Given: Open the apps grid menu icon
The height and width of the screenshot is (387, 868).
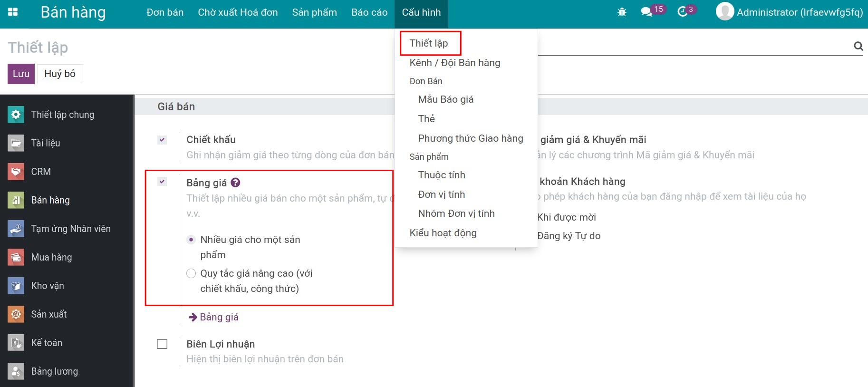Looking at the screenshot, I should pyautogui.click(x=13, y=12).
